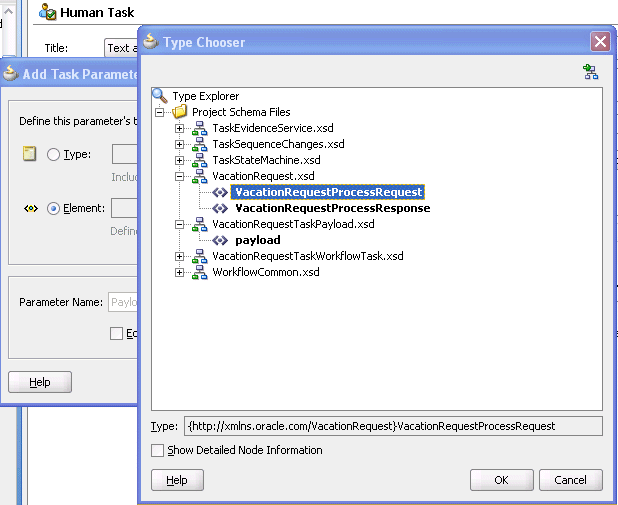
Task: Click the Human Task Title field
Action: click(x=121, y=48)
